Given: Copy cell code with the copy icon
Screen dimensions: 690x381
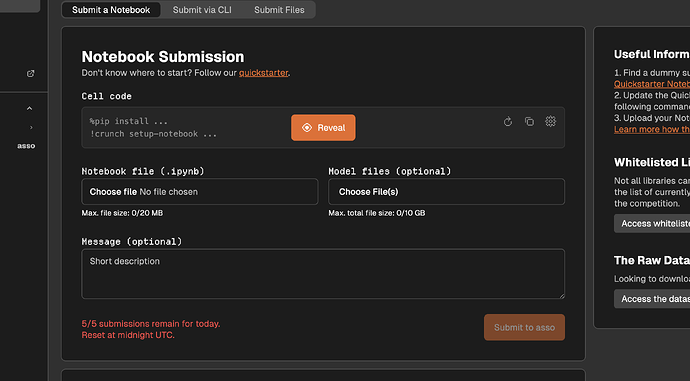Looking at the screenshot, I should click(x=529, y=121).
